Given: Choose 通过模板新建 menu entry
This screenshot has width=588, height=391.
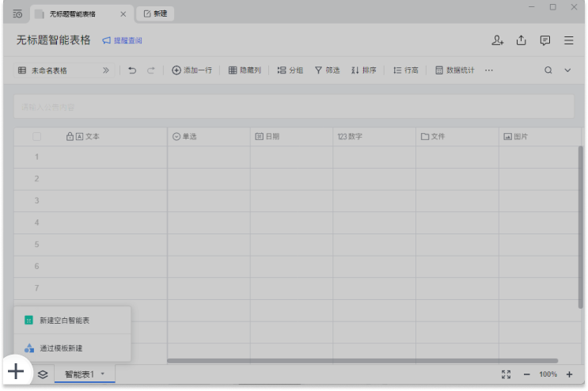Looking at the screenshot, I should [61, 348].
